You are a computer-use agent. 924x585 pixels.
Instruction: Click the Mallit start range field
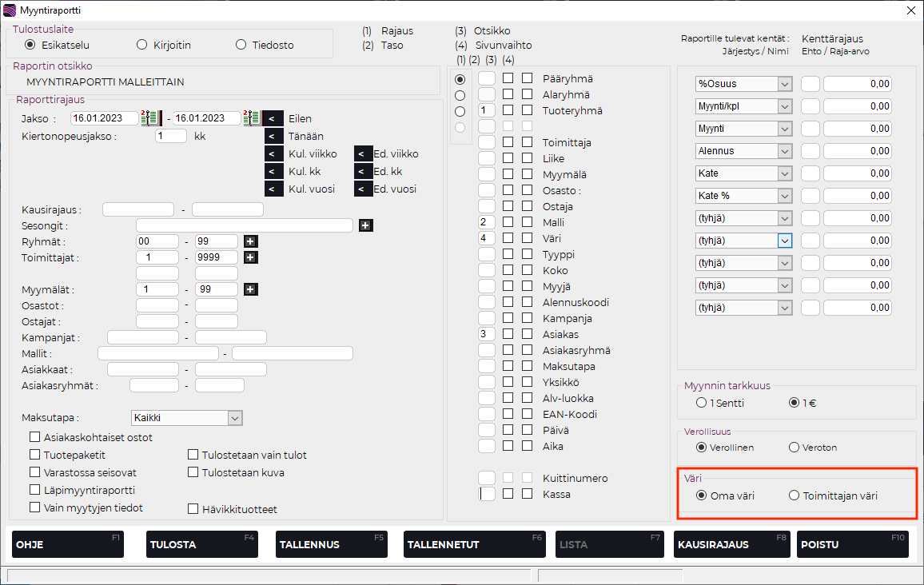point(157,353)
